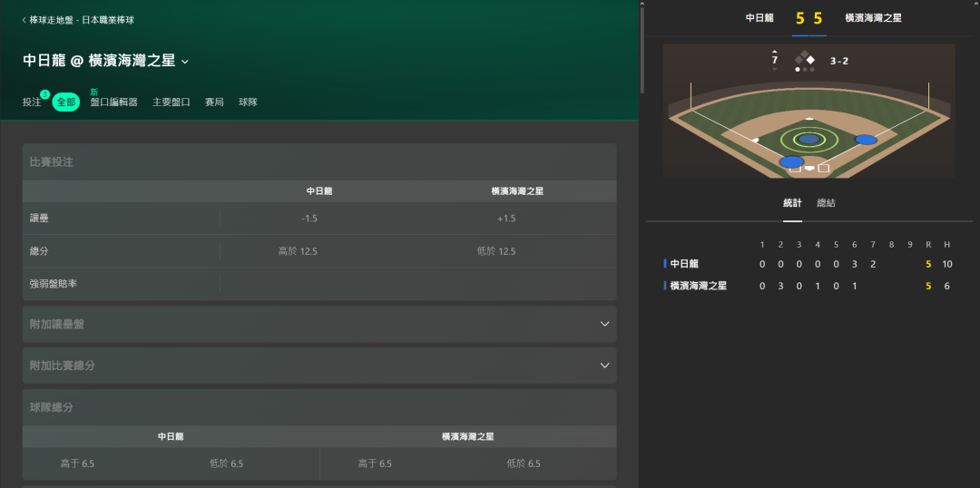The width and height of the screenshot is (980, 488).
Task: Click the H column header in box score
Action: coord(946,244)
